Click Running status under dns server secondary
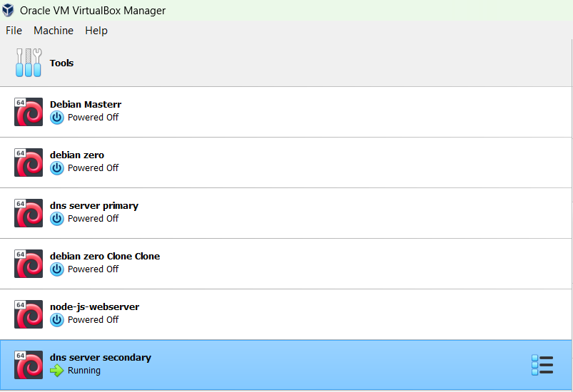 pos(84,371)
